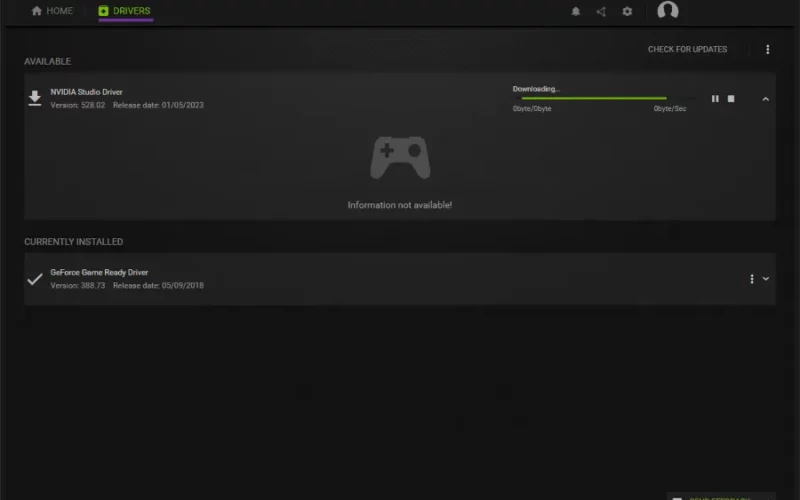The width and height of the screenshot is (800, 500).
Task: Click the Version: 528.02 text
Action: click(78, 105)
